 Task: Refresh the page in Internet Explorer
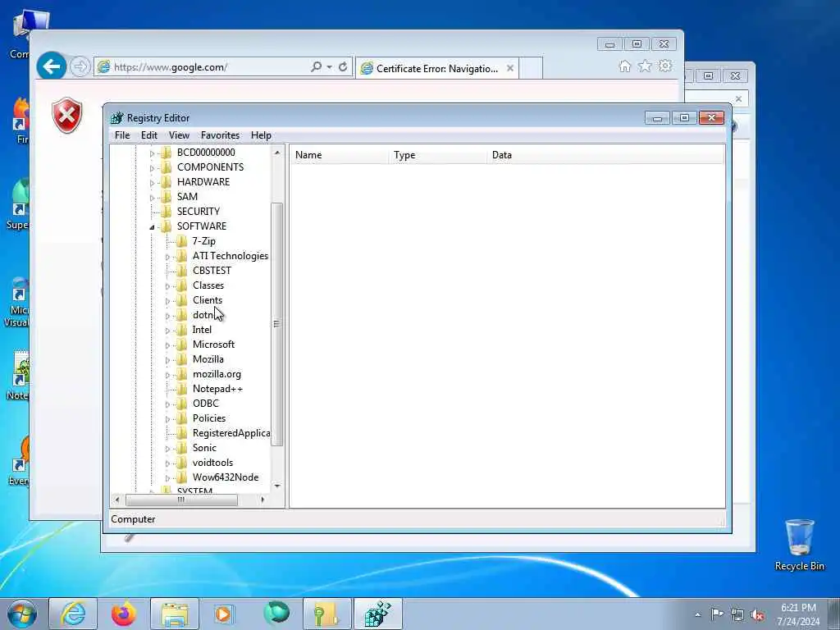(343, 67)
